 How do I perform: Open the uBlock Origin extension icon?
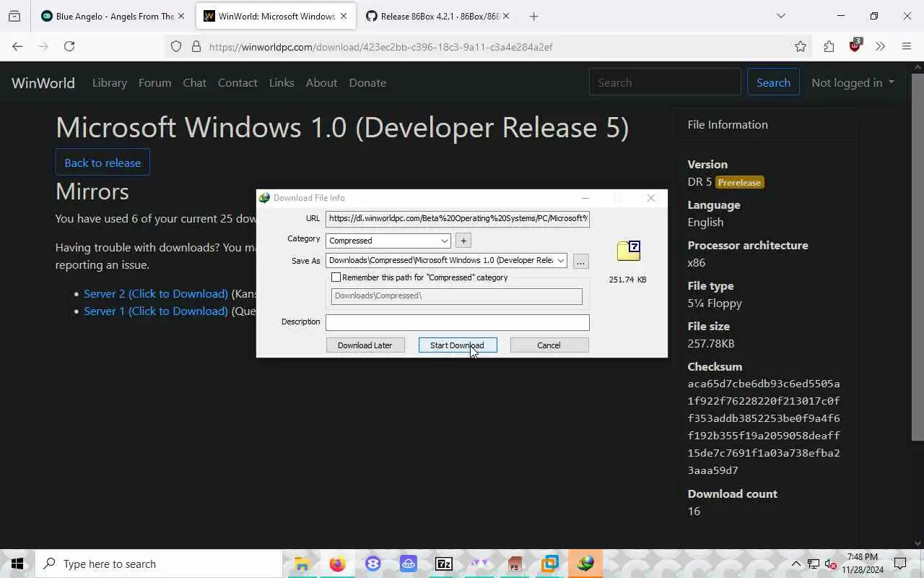855,46
